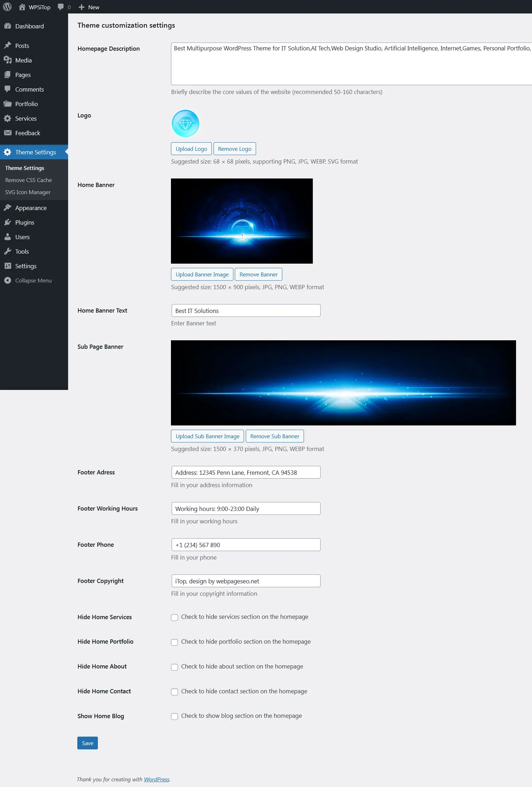The height and width of the screenshot is (787, 532).
Task: Click the Services gear icon
Action: click(x=7, y=118)
